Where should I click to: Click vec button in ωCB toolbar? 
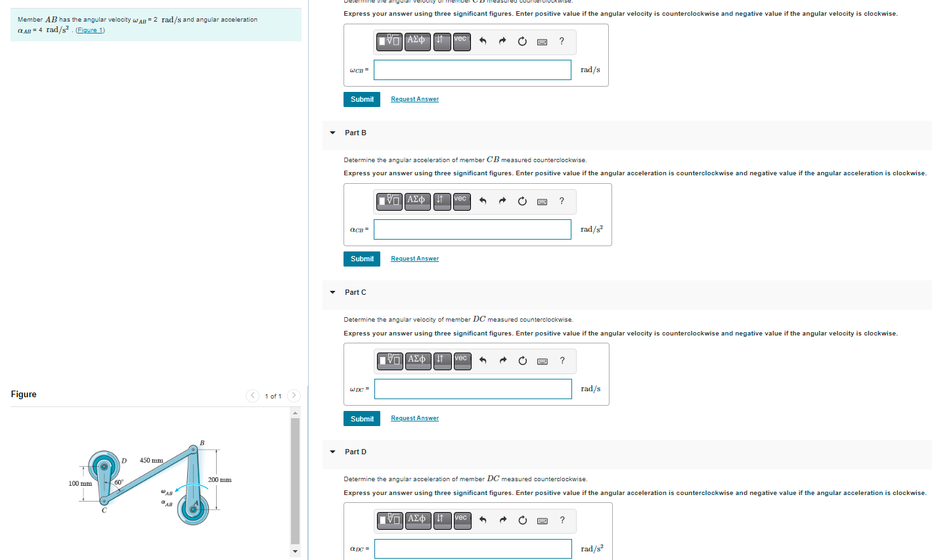tap(461, 41)
